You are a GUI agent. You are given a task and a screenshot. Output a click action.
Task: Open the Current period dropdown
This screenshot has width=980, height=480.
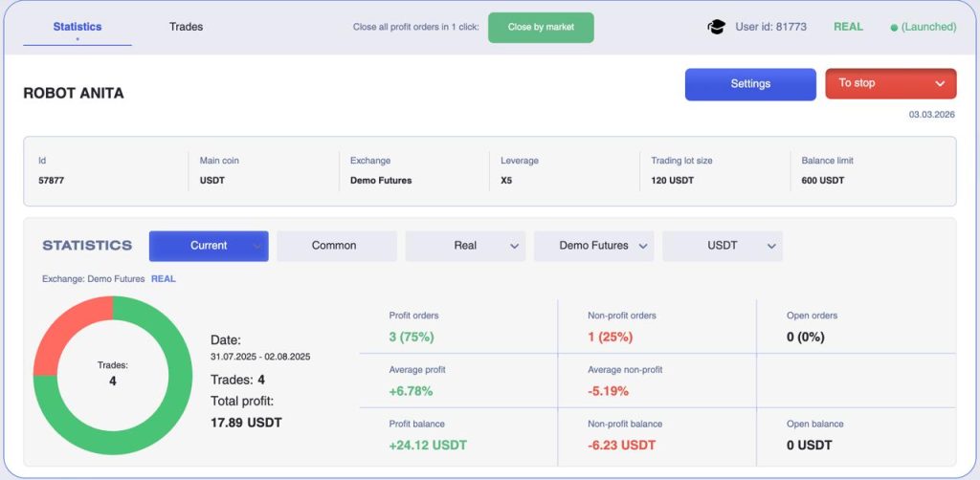209,246
